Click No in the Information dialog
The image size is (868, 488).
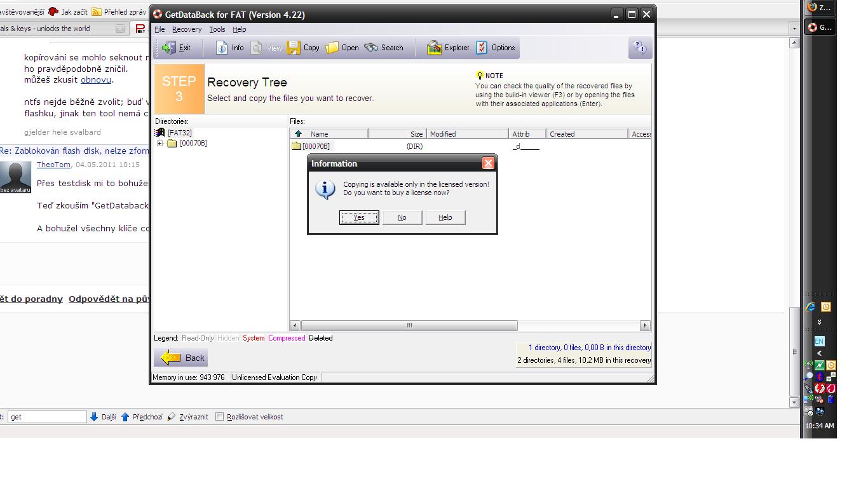(x=402, y=217)
